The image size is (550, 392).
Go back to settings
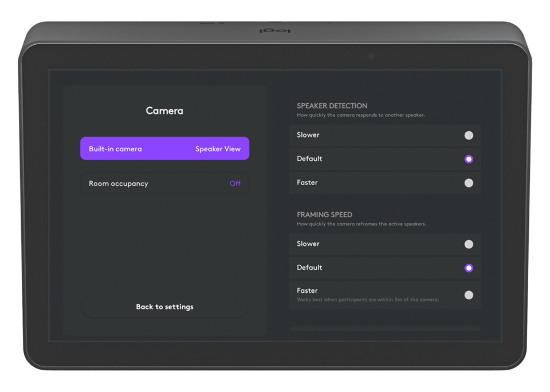(164, 307)
